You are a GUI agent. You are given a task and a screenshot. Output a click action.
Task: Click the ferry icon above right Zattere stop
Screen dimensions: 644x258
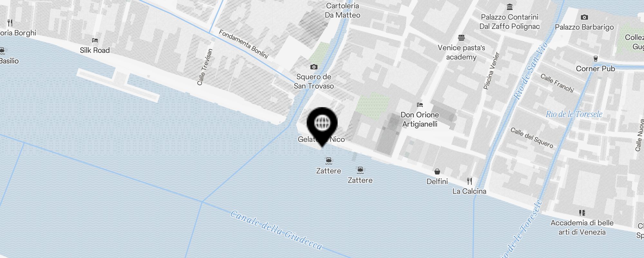click(x=360, y=170)
